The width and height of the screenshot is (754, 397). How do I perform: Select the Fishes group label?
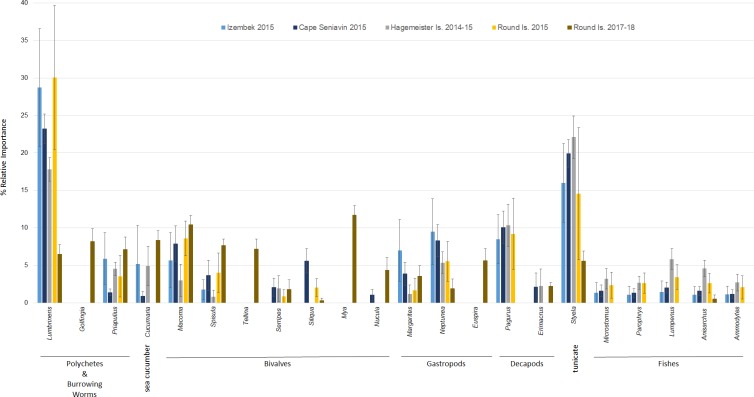[x=668, y=364]
